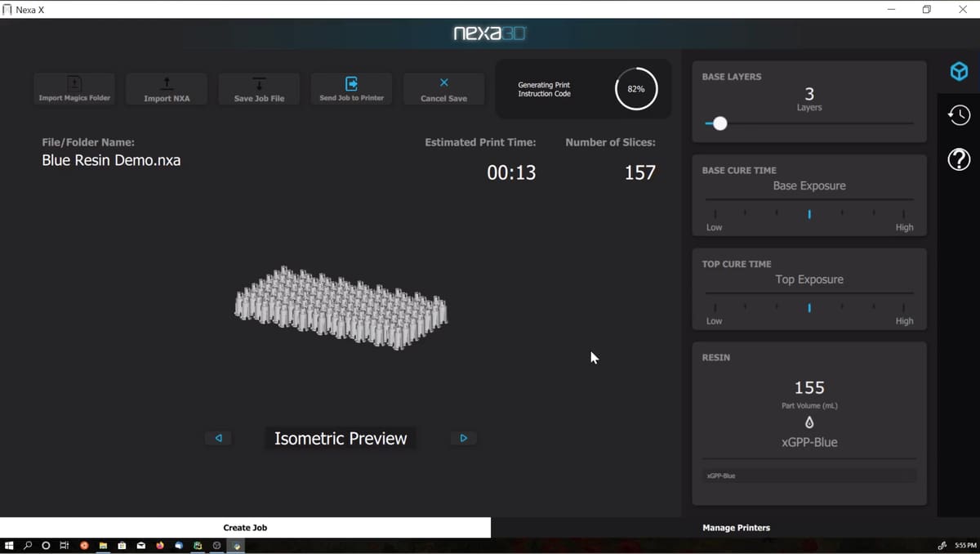The width and height of the screenshot is (980, 554).
Task: Click the taskbar clock showing 5:55 PM
Action: 965,546
